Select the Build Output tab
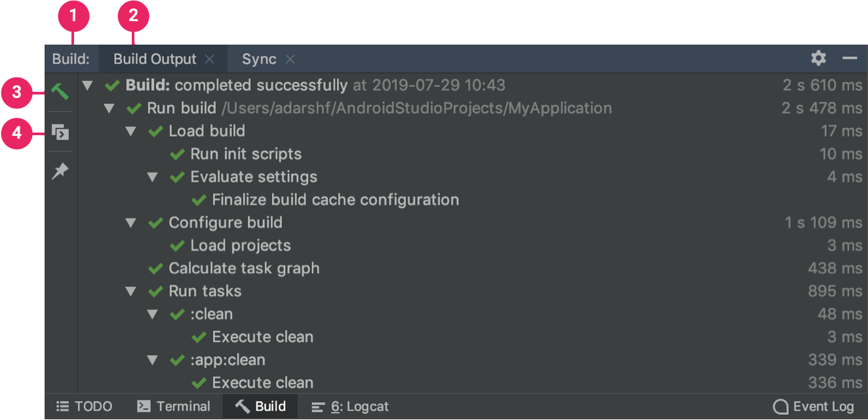The image size is (868, 420). click(x=155, y=59)
